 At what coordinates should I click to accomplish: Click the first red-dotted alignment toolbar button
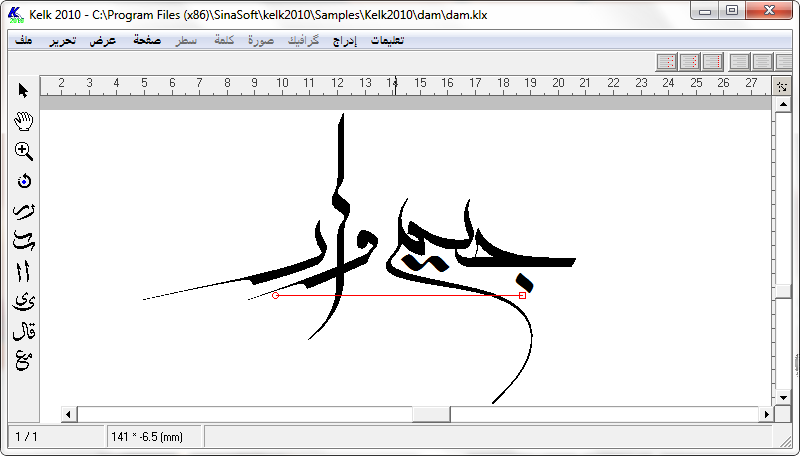point(667,62)
